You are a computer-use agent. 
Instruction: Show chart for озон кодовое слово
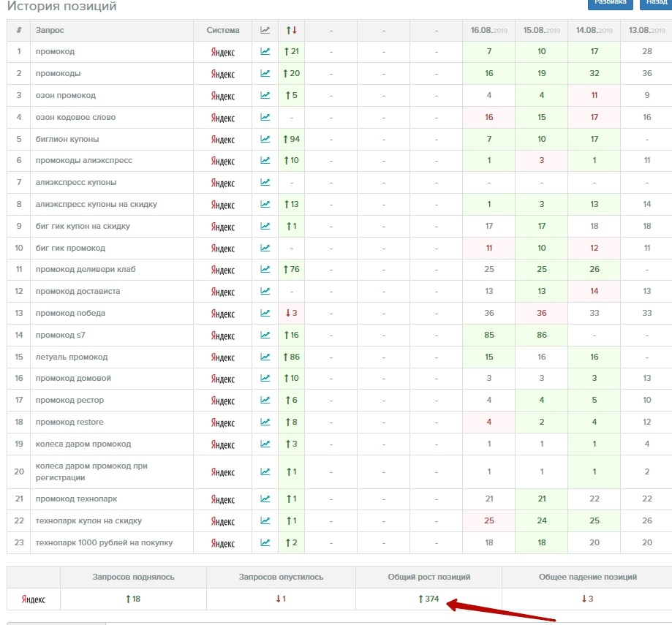pos(265,117)
